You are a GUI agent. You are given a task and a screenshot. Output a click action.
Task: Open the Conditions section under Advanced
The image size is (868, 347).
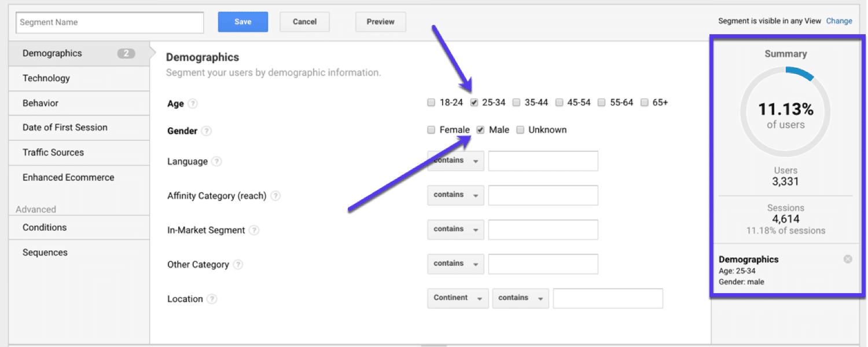45,227
